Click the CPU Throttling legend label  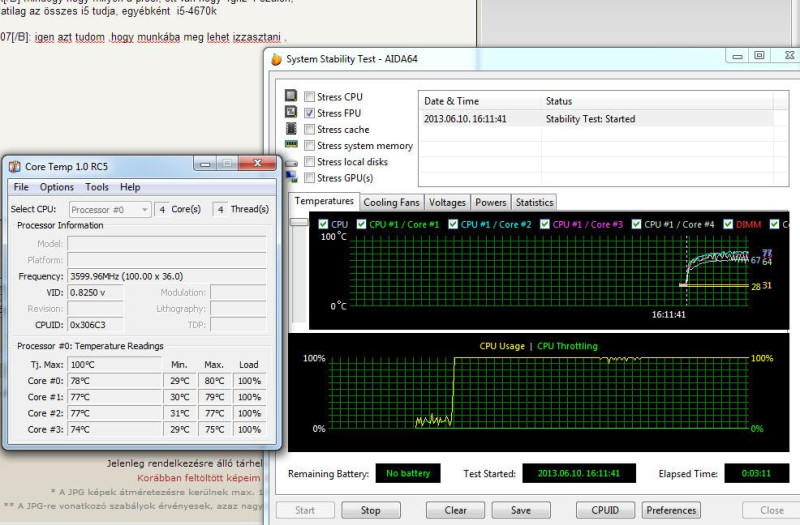(x=567, y=346)
